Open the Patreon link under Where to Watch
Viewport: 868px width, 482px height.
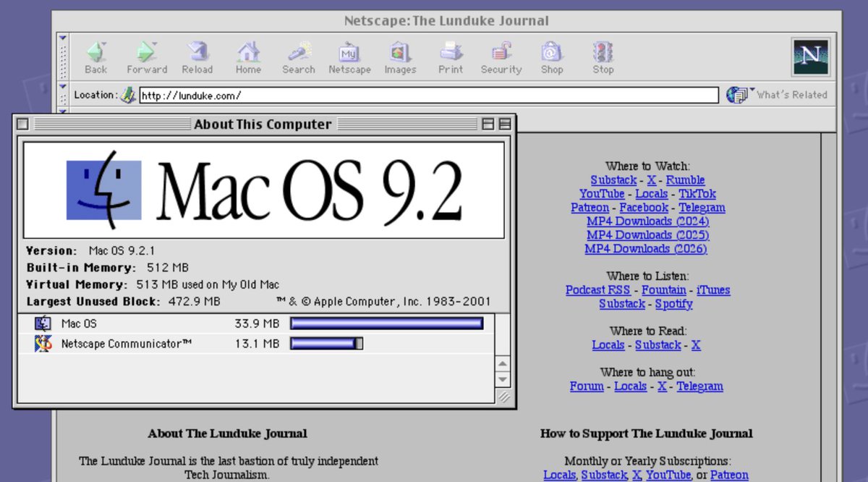[x=590, y=208]
